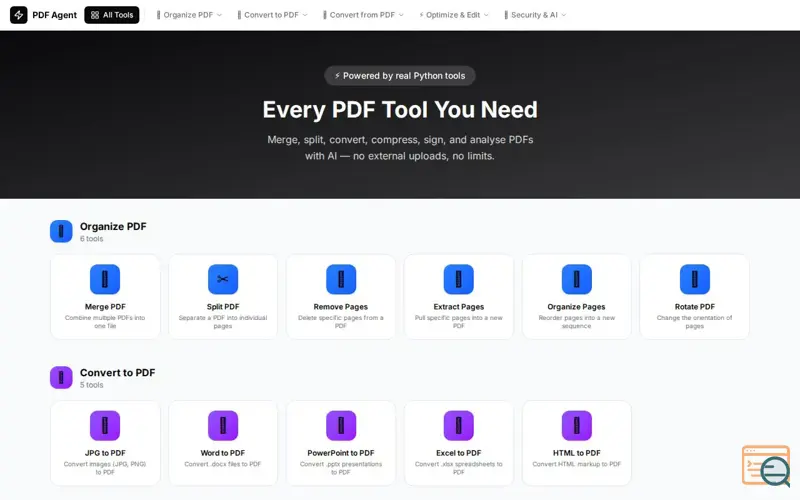
Task: Open the Organize Pages card title
Action: 577,307
